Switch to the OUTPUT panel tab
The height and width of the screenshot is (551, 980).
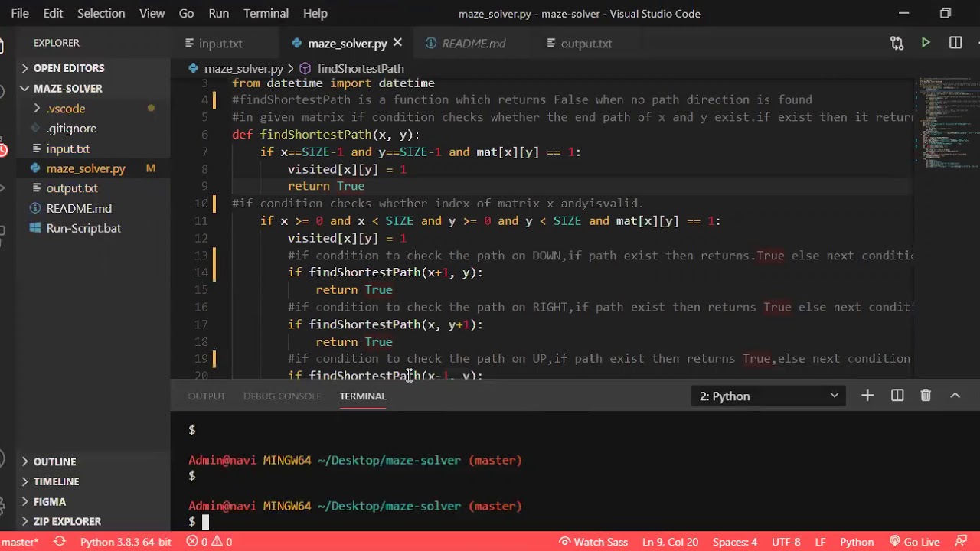207,396
